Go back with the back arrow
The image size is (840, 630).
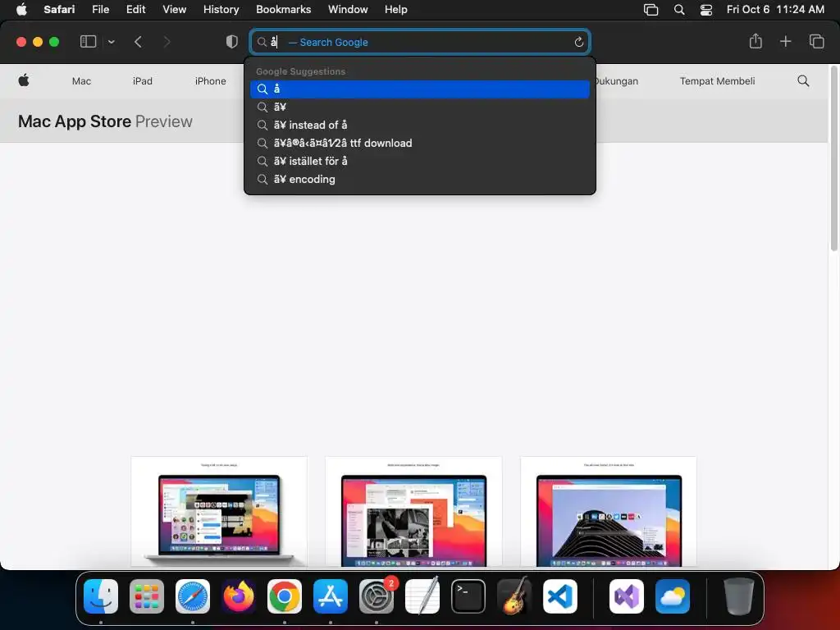pyautogui.click(x=138, y=42)
